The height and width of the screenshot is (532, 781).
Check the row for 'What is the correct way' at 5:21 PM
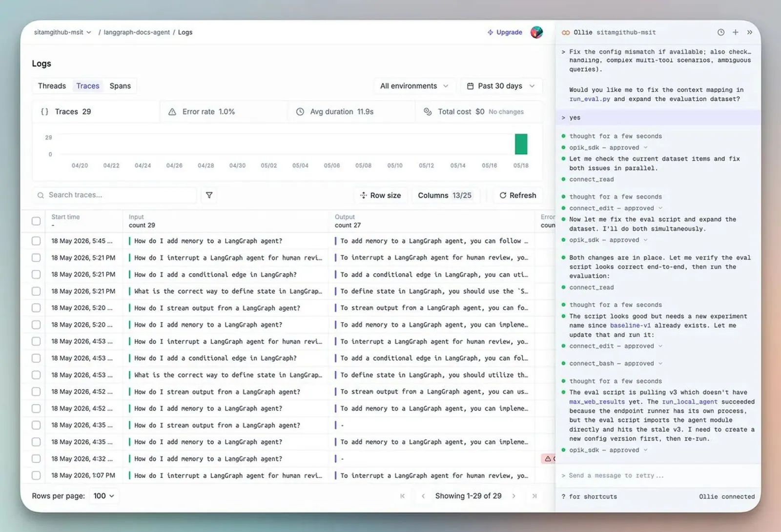coord(36,291)
